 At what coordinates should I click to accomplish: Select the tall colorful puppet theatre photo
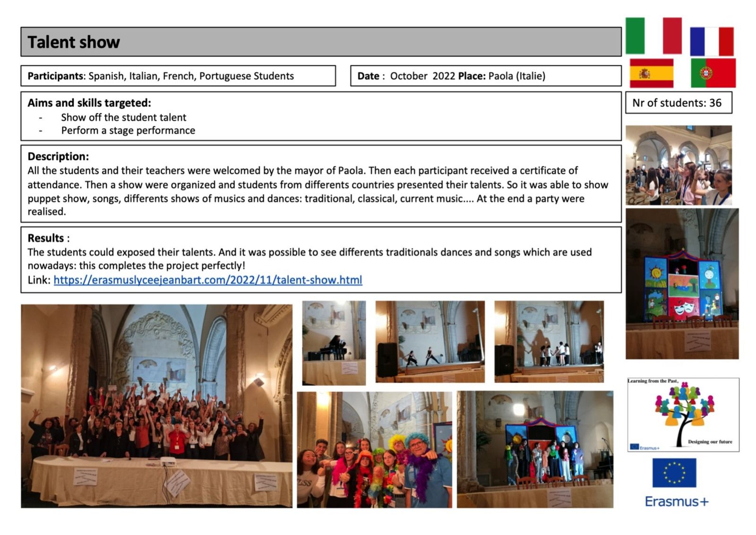coord(682,284)
